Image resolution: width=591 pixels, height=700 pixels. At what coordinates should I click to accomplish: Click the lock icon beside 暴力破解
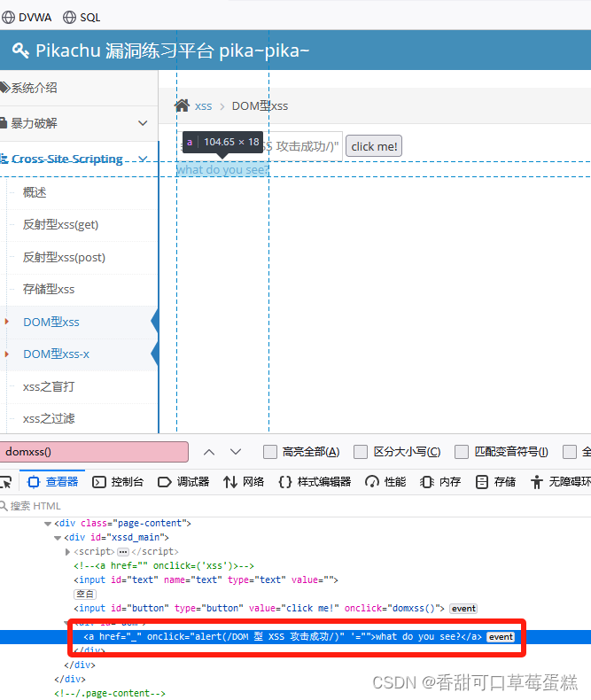pyautogui.click(x=4, y=123)
